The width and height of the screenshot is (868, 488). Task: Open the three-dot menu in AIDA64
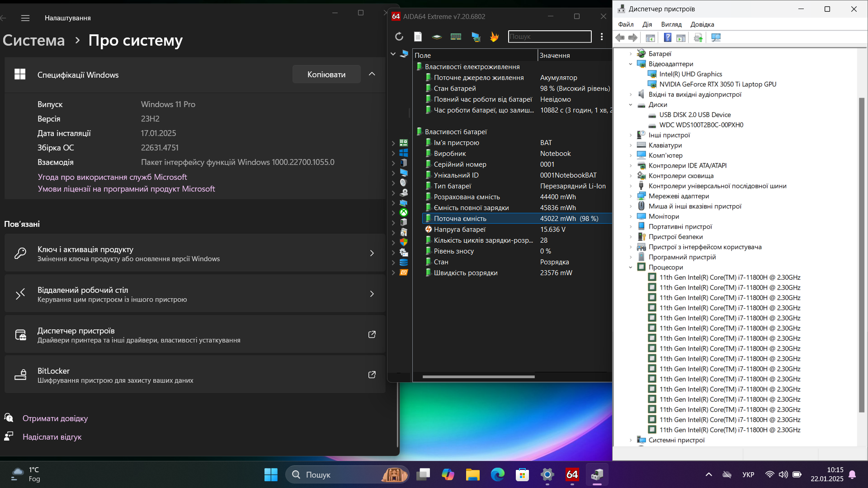602,37
